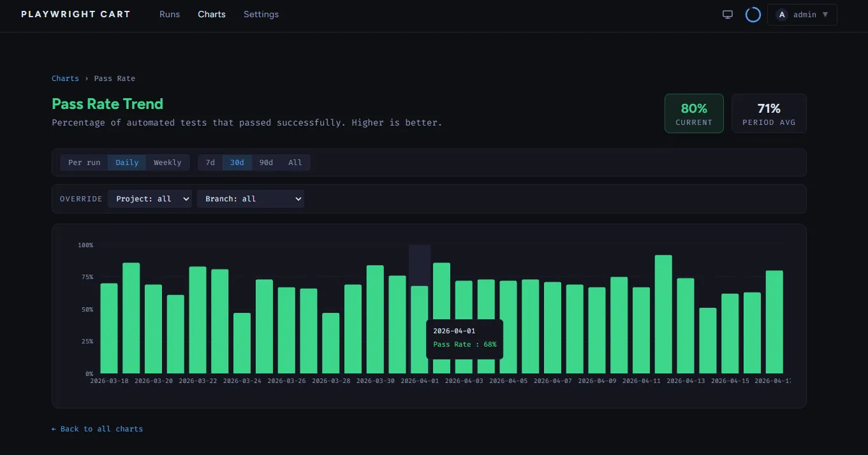Click the Pass Rate Trend heading
The image size is (868, 455).
[107, 104]
